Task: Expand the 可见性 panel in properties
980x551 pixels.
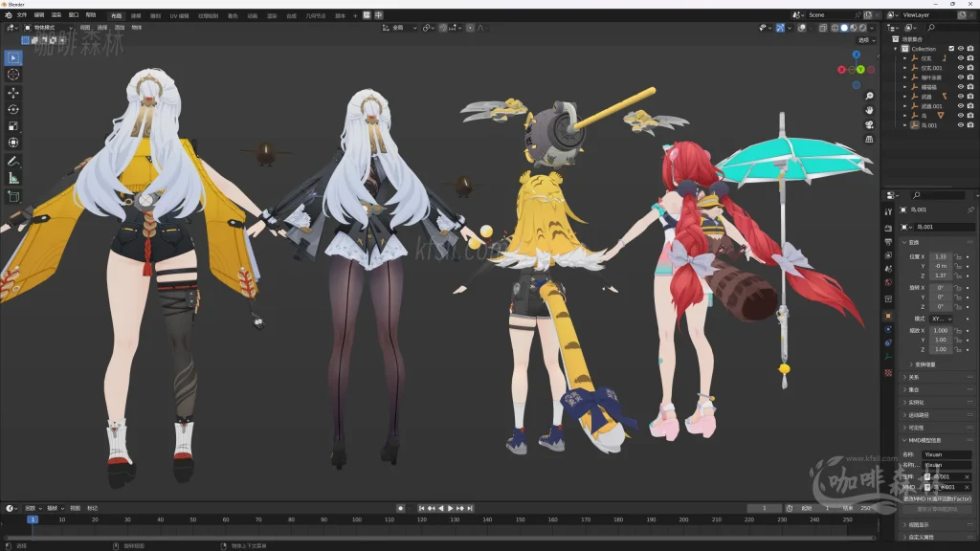Action: pos(938,428)
